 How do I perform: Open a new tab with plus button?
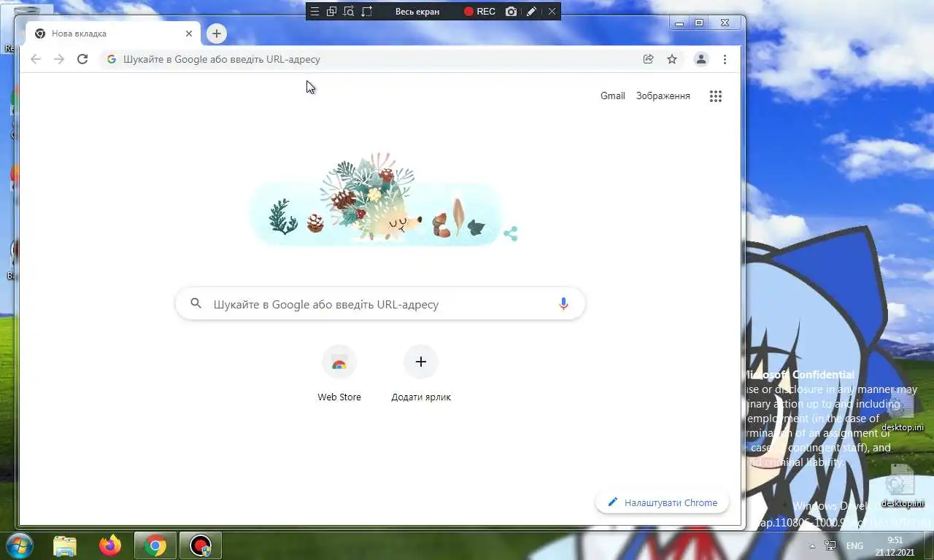pyautogui.click(x=216, y=34)
